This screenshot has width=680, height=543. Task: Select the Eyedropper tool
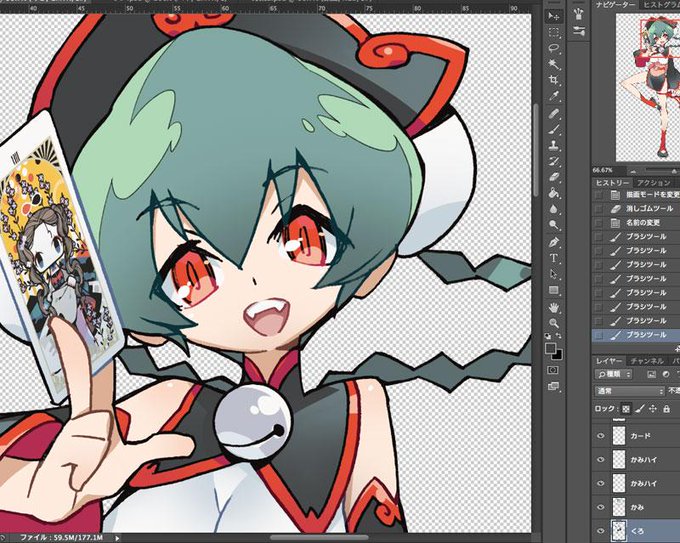tap(554, 96)
